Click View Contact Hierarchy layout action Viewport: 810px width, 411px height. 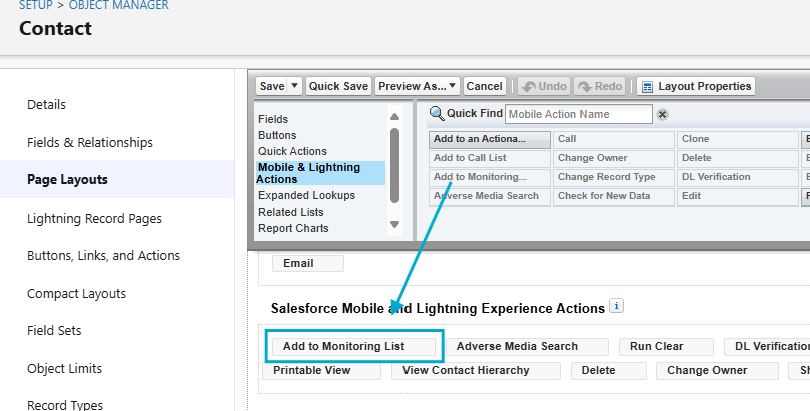click(x=476, y=371)
